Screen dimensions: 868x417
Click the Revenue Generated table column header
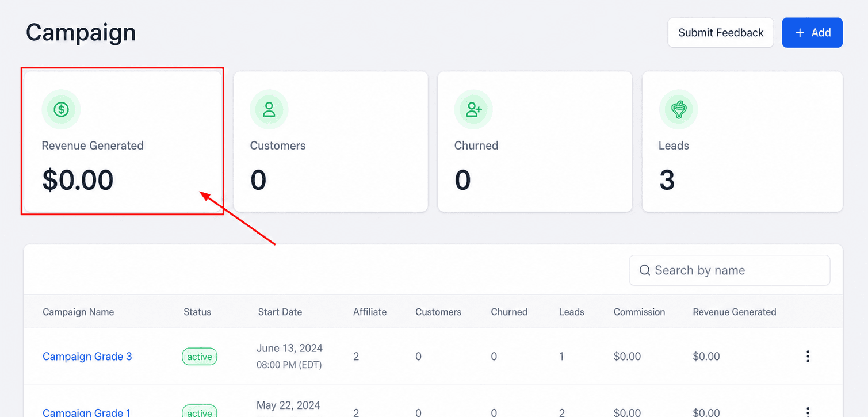click(x=735, y=312)
